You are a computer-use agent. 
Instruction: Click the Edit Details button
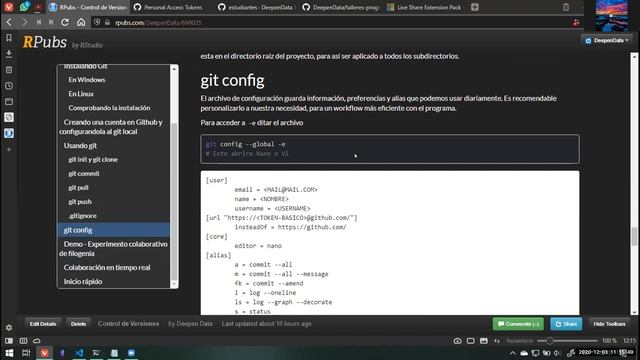[x=43, y=324]
